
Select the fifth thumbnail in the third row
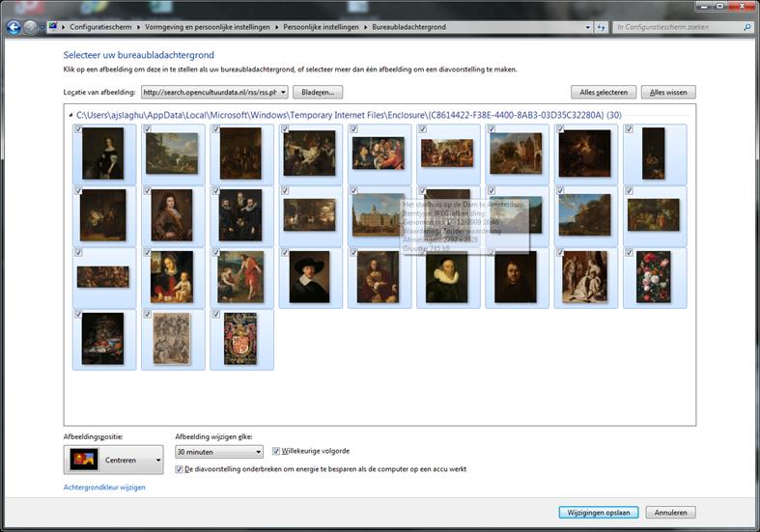(379, 277)
